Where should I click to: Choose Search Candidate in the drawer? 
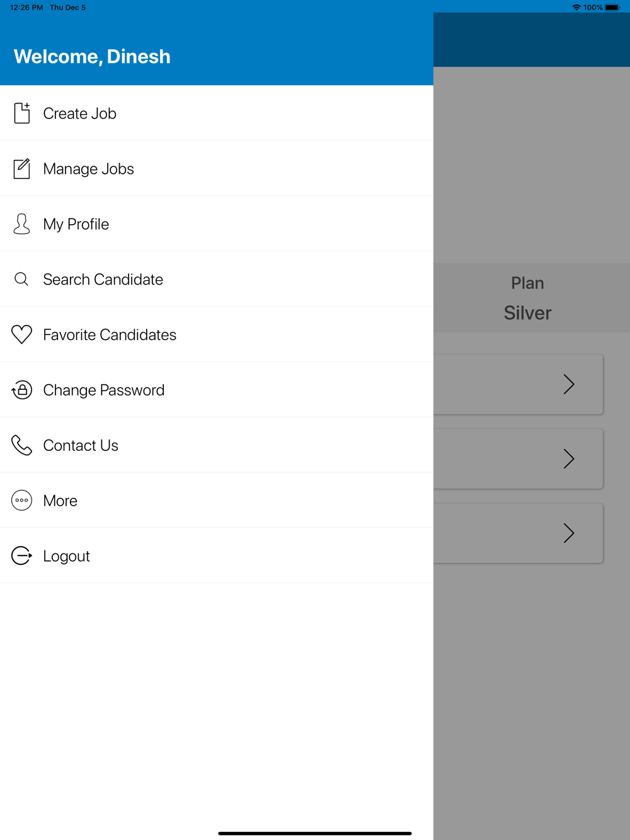click(103, 280)
